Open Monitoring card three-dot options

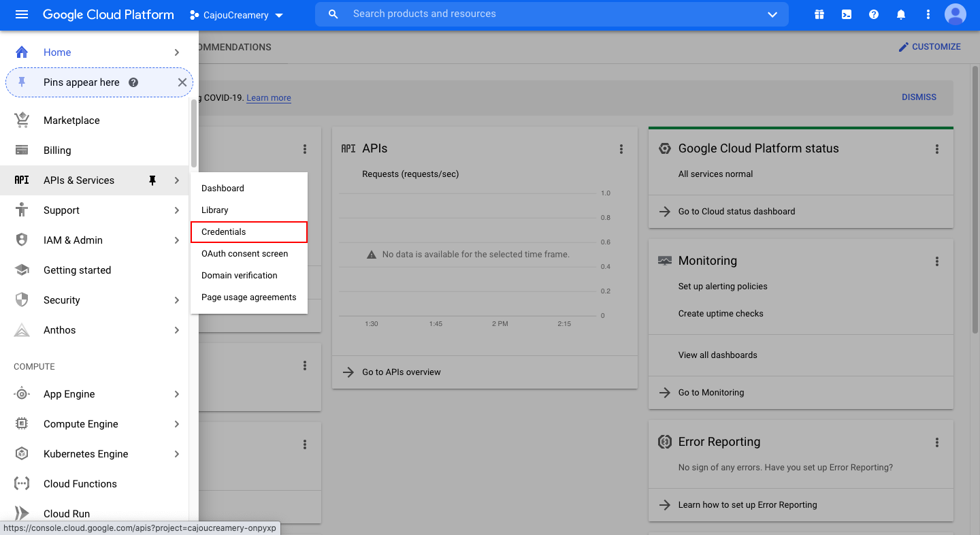(937, 261)
